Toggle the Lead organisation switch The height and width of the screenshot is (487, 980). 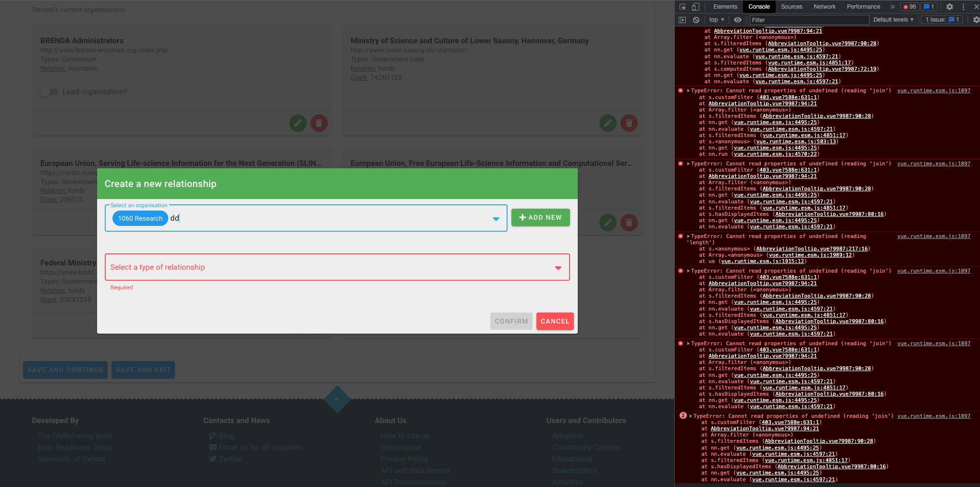(x=50, y=91)
